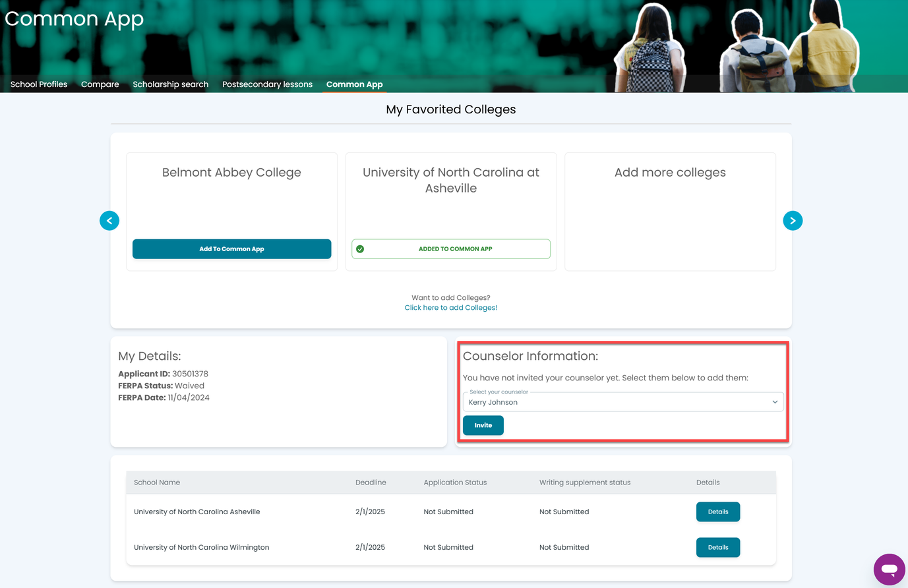Click the Wilmington row 2/1/2025 deadline
This screenshot has height=588, width=908.
click(370, 547)
